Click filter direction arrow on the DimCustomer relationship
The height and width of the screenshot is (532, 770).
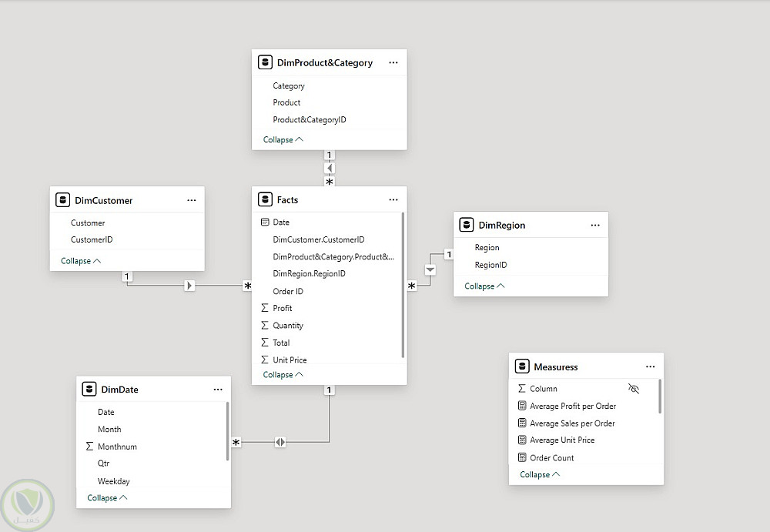(190, 286)
